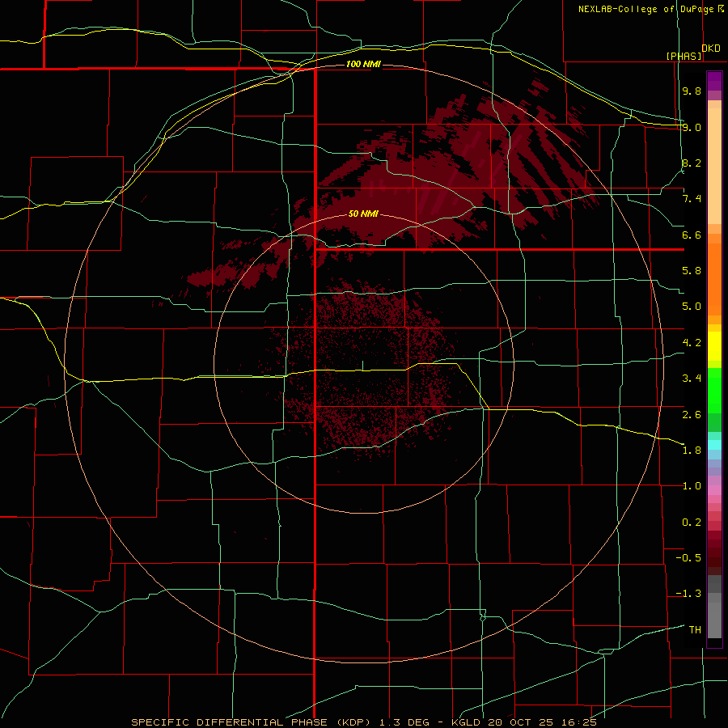
Task: Click the Specific Differential Phase caption text
Action: 252,722
